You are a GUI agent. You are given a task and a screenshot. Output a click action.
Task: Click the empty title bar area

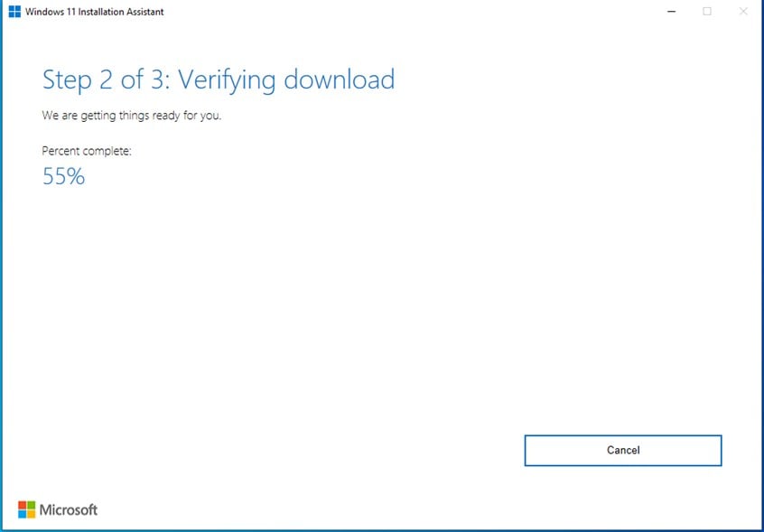point(406,12)
